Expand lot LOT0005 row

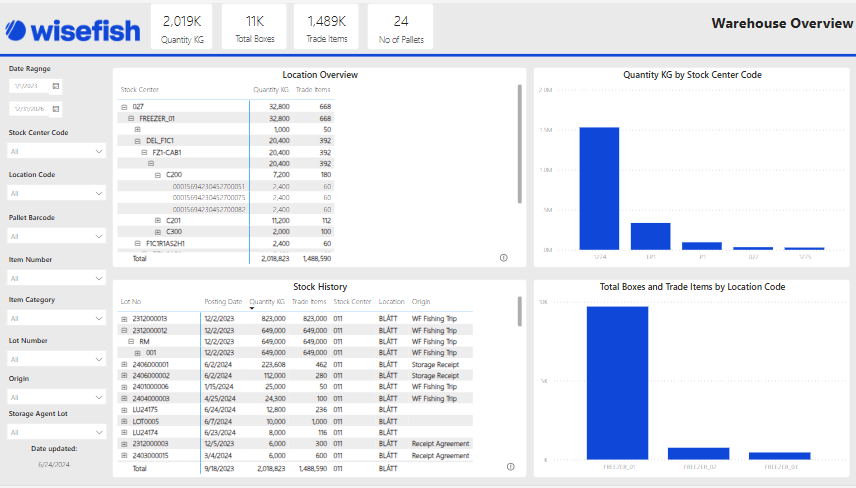(125, 421)
